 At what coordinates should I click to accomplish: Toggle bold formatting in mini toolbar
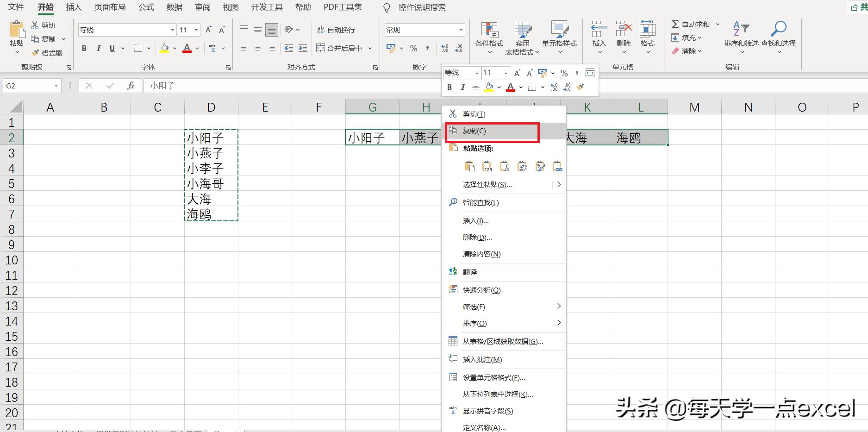click(x=449, y=87)
